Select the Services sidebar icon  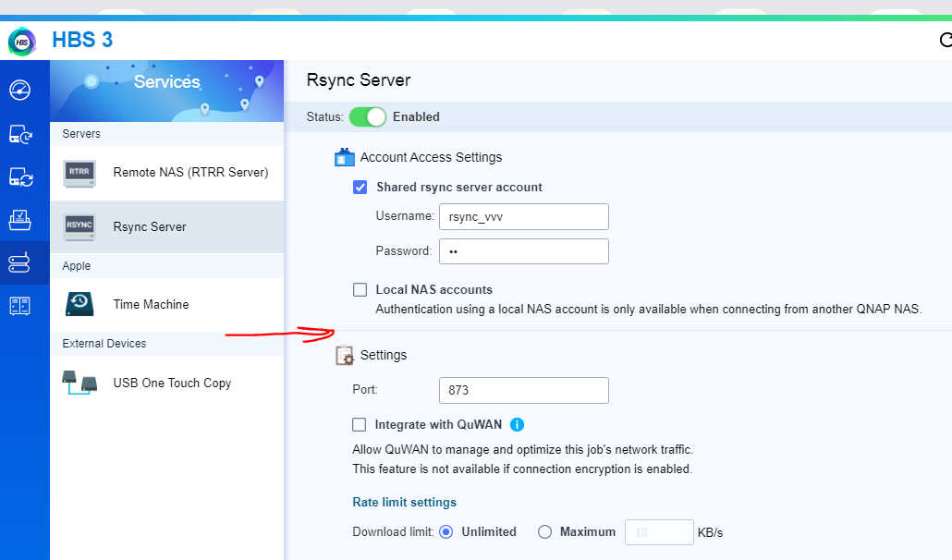point(20,263)
